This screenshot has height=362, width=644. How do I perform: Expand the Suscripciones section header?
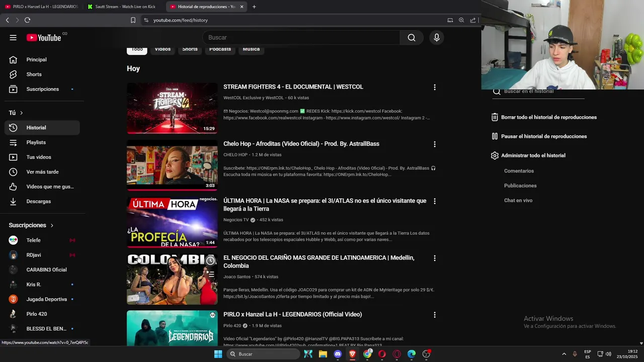(31, 225)
